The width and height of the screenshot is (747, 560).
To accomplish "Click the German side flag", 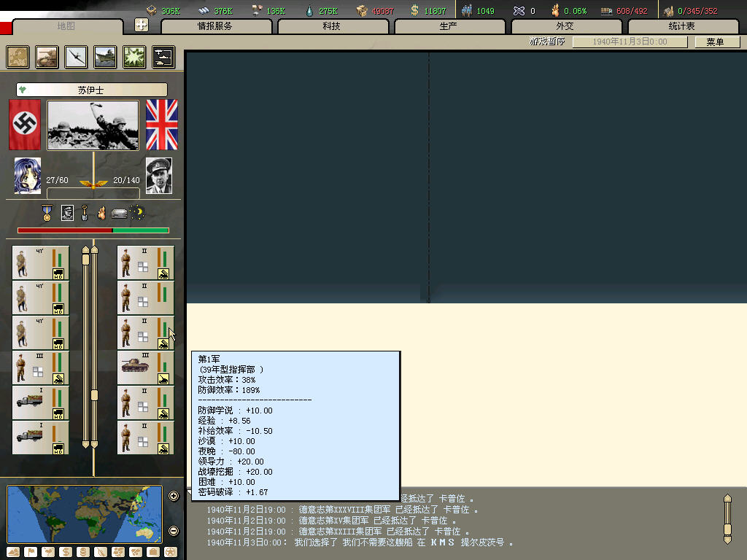I will (x=25, y=125).
